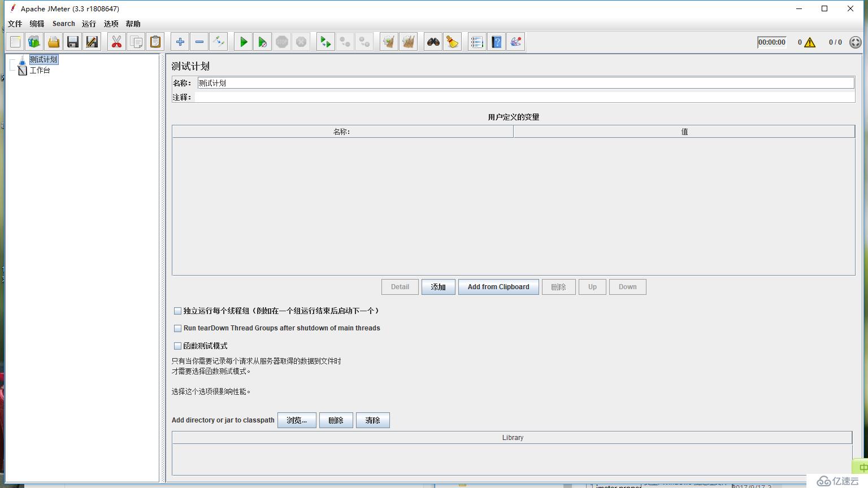Click the Copy icon in toolbar
The height and width of the screenshot is (488, 868).
(136, 42)
